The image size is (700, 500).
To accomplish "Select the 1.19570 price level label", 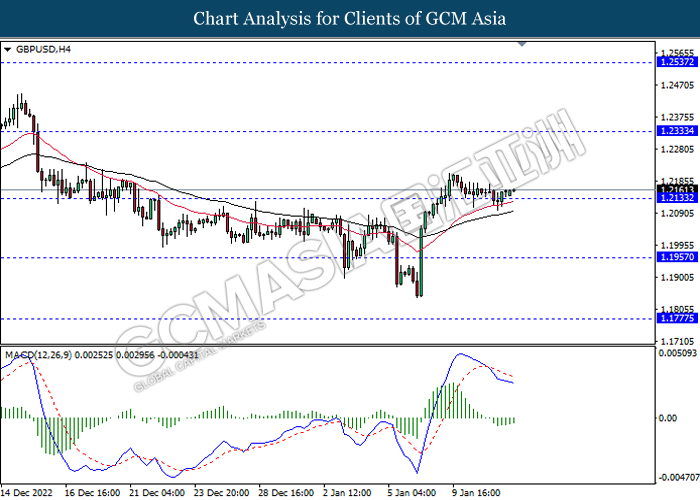I will [x=677, y=257].
